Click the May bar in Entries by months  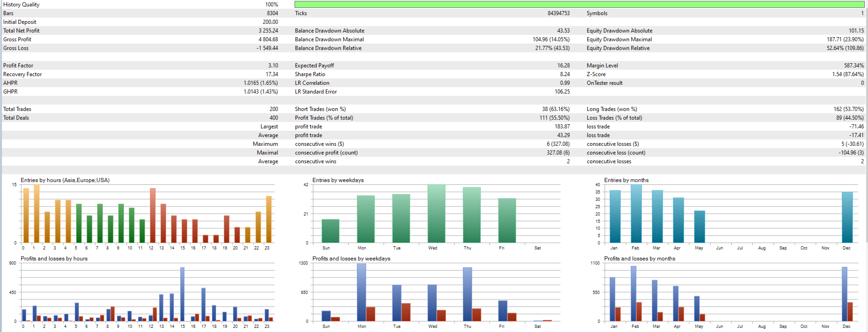[x=700, y=227]
